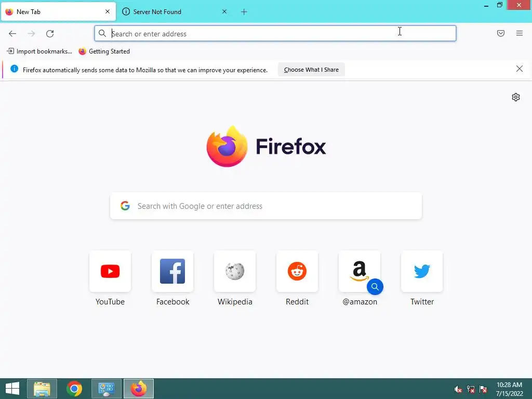This screenshot has height=399, width=532.
Task: Open the Twitter shortcut tile
Action: 422,271
